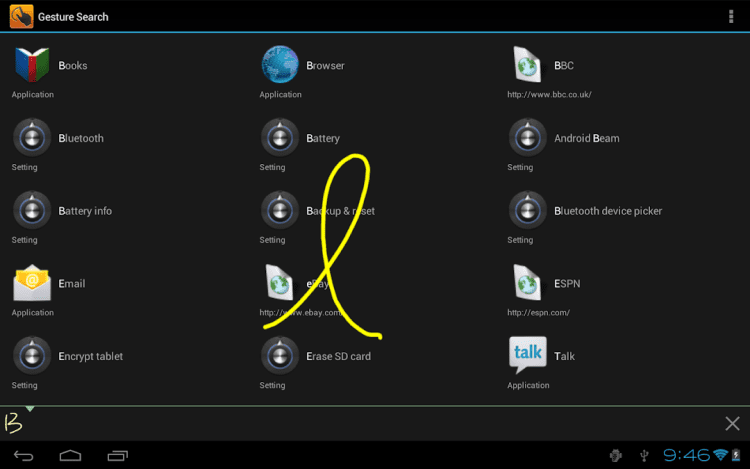The height and width of the screenshot is (469, 750).
Task: Open the ebay.com URL text
Action: coord(300,313)
